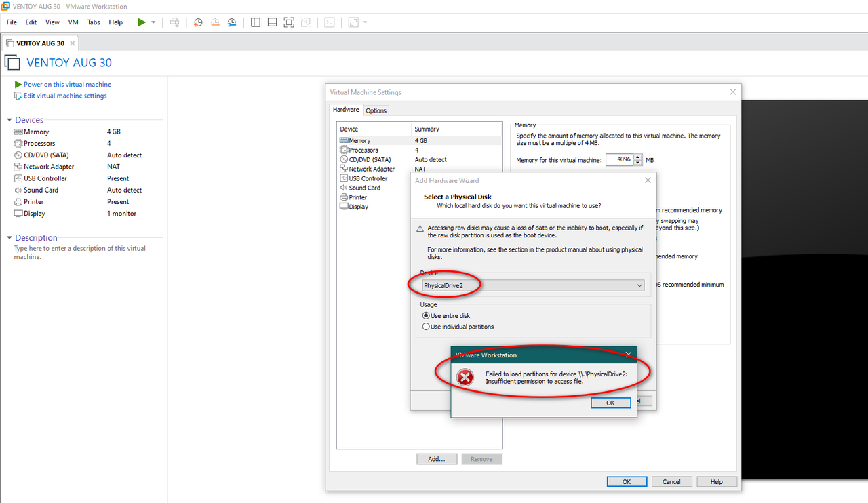Open the VM menu
This screenshot has width=868, height=503.
(73, 22)
